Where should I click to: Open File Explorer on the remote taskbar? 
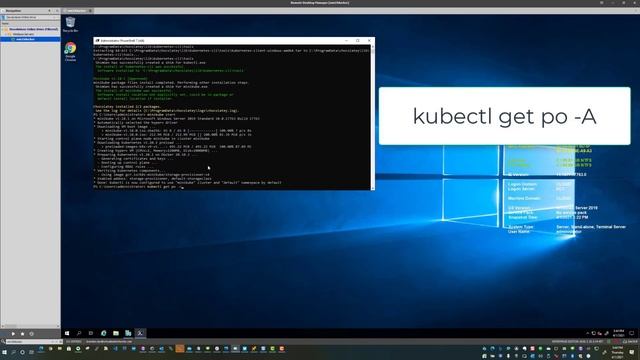116,333
